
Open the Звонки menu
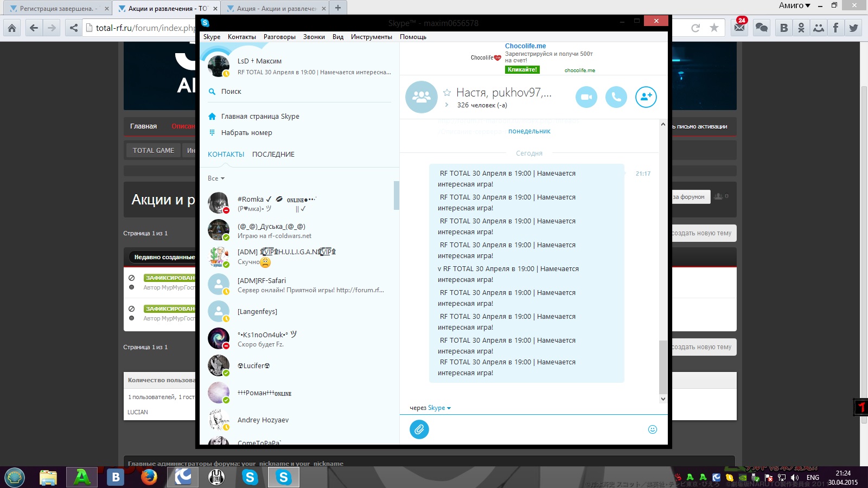tap(314, 37)
